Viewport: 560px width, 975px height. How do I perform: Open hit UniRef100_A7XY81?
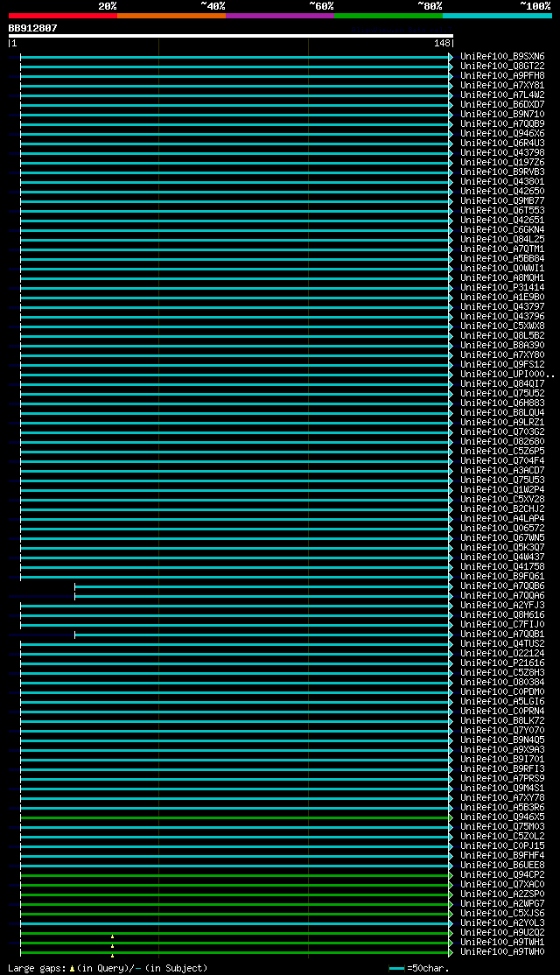pyautogui.click(x=502, y=85)
